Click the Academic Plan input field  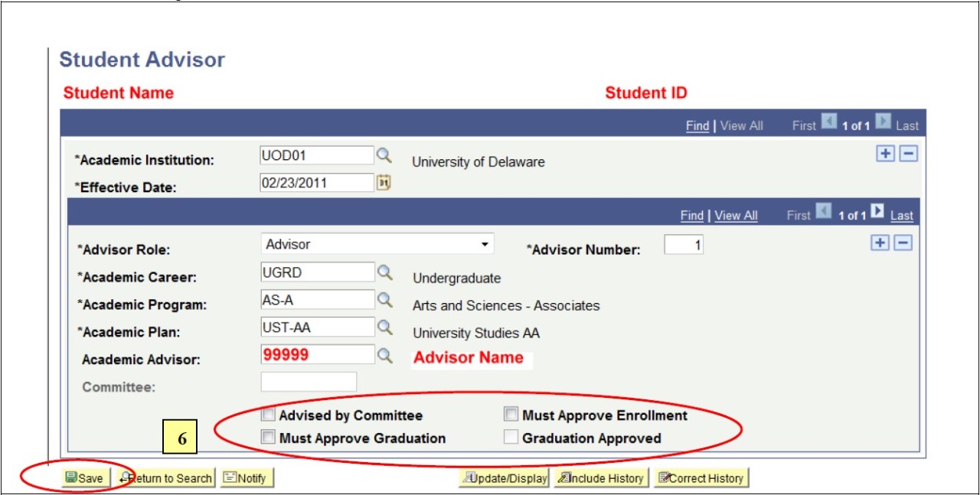[x=318, y=327]
